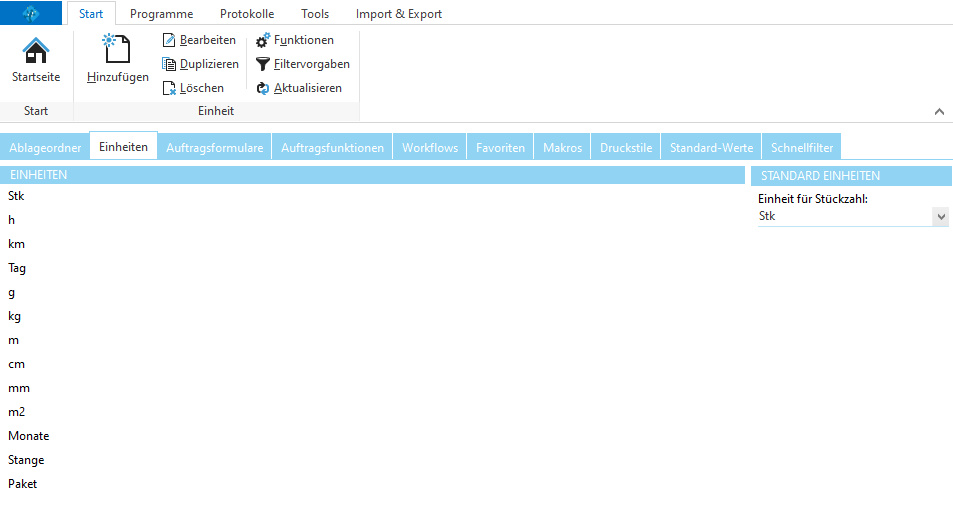The height and width of the screenshot is (514, 953).
Task: Click the blue application logo button
Action: (32, 13)
